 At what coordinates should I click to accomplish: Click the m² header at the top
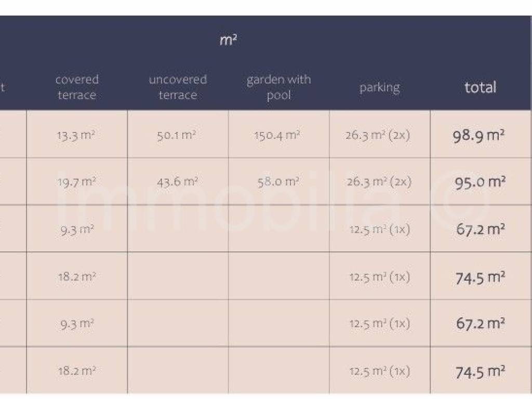click(228, 41)
